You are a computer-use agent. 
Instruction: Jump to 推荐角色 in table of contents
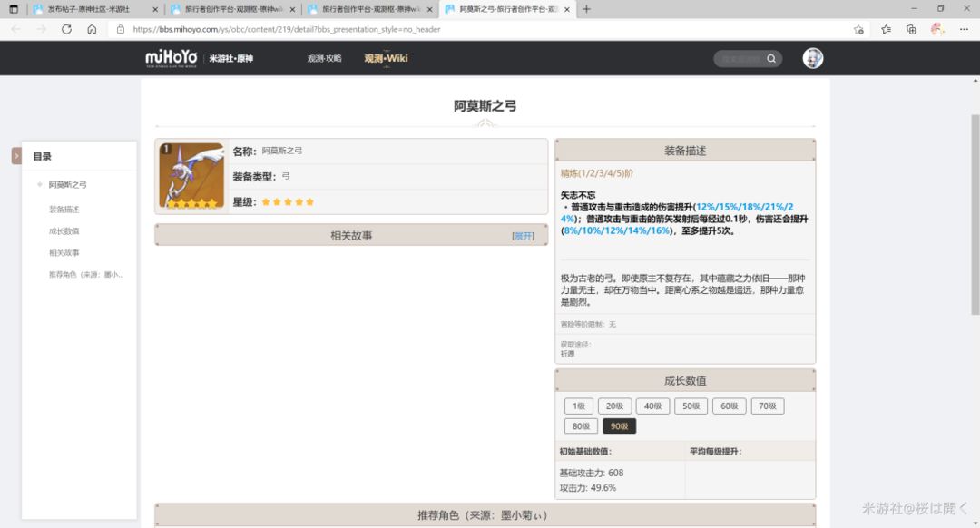click(86, 274)
